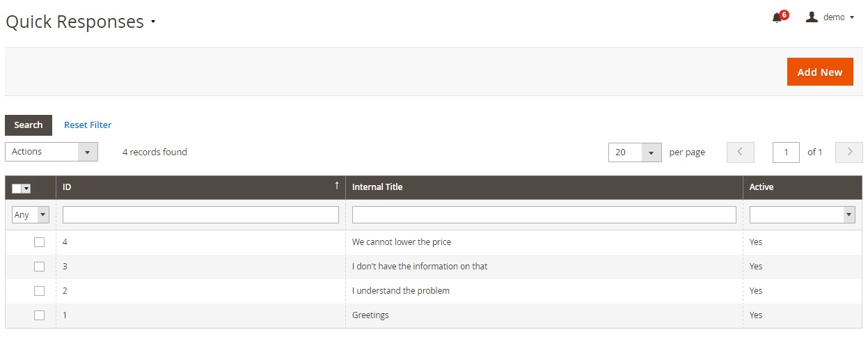Image resolution: width=868 pixels, height=339 pixels.
Task: Go to previous page arrow
Action: (x=741, y=152)
